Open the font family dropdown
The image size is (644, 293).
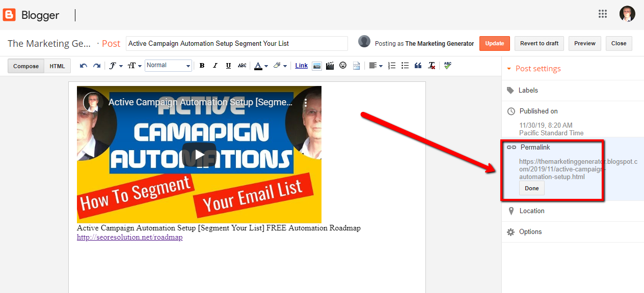(x=116, y=66)
